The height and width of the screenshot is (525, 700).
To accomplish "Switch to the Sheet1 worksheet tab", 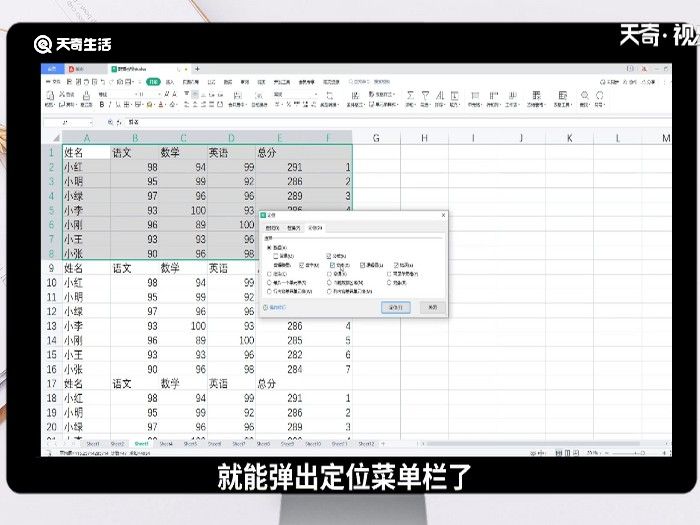I will pos(93,444).
